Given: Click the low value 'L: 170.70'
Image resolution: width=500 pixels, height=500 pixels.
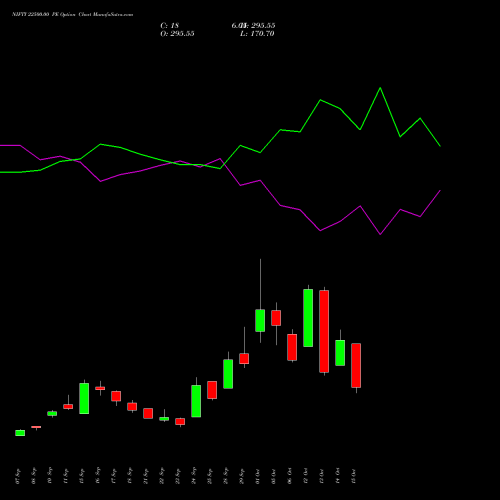Looking at the screenshot, I should coord(257,34).
